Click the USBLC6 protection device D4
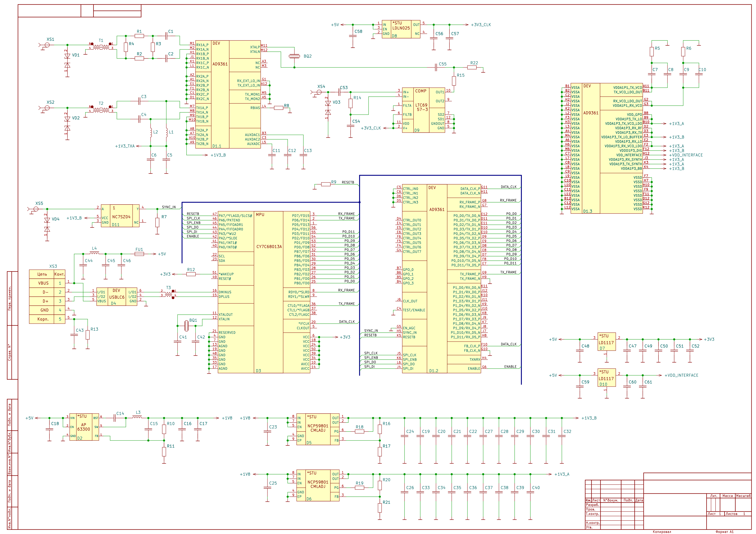Image resolution: width=756 pixels, height=534 pixels. pos(117,296)
